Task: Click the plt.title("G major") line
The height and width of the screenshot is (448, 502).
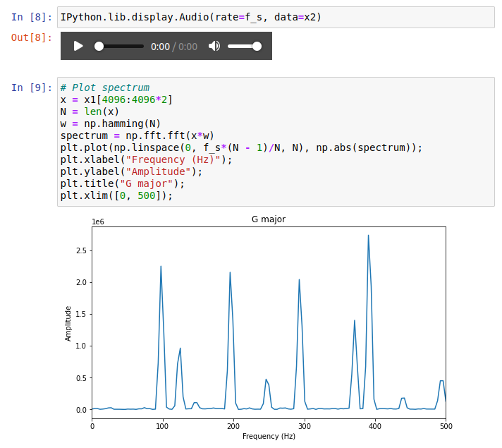Action: point(122,183)
